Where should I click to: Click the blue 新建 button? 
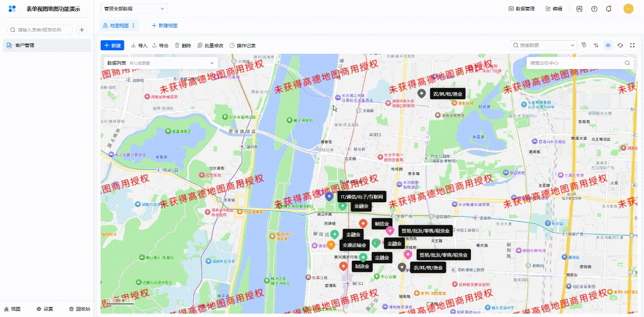(x=112, y=45)
